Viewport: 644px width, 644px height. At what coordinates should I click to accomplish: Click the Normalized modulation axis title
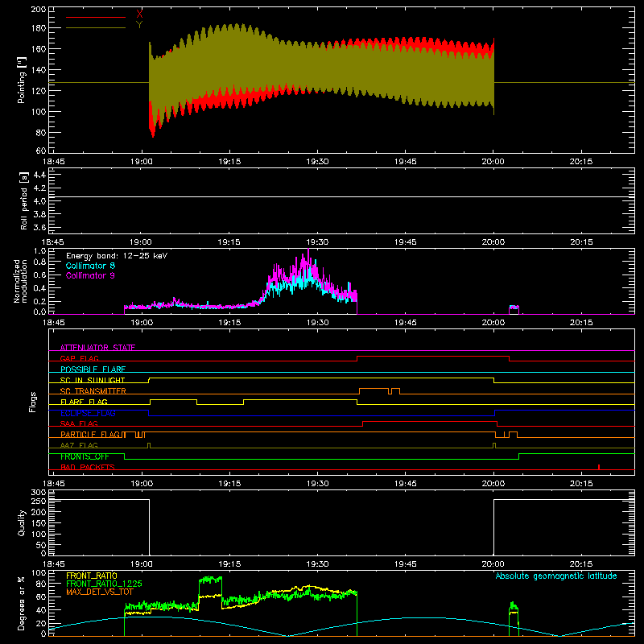(20, 281)
